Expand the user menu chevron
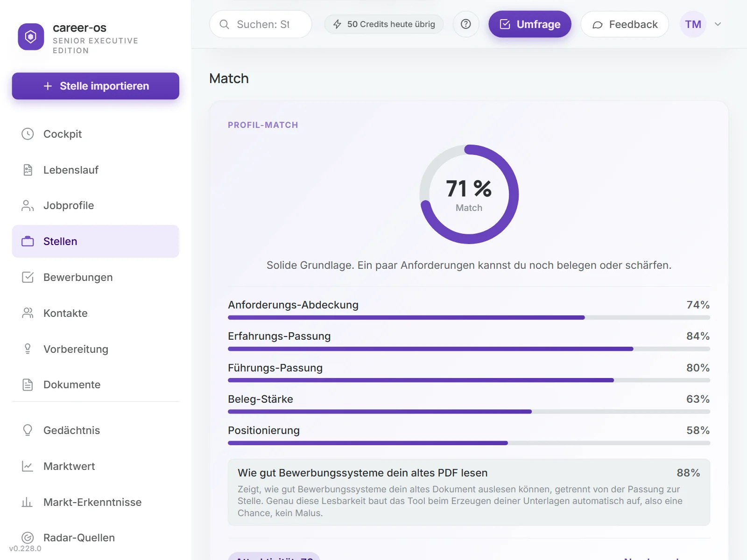Screen dimensions: 747x560 coord(718,24)
